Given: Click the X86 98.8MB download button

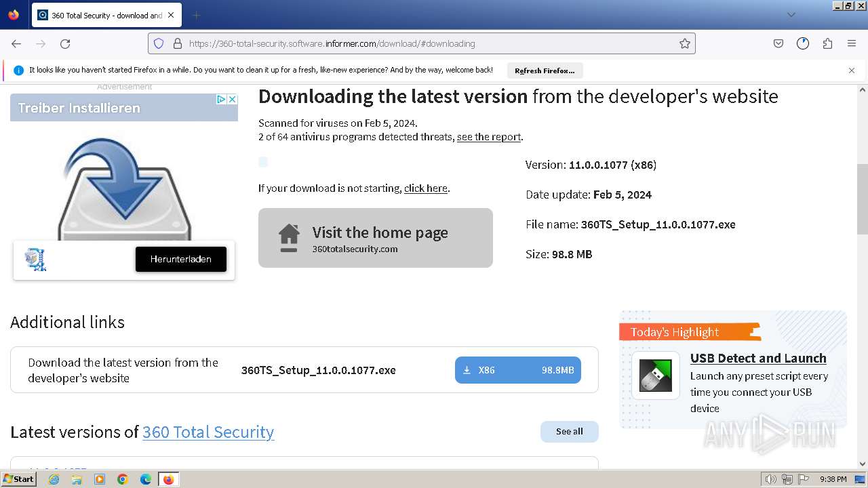Looking at the screenshot, I should point(518,370).
